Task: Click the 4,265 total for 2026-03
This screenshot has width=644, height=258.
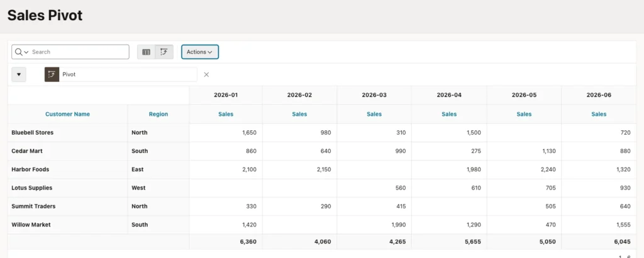Action: pos(397,242)
